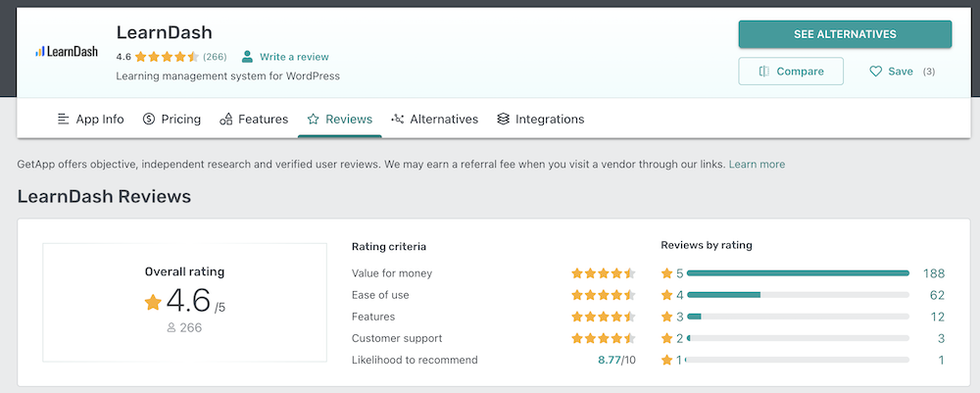Click the Pricing dollar icon
Screen dimensions: 980x393
point(149,120)
